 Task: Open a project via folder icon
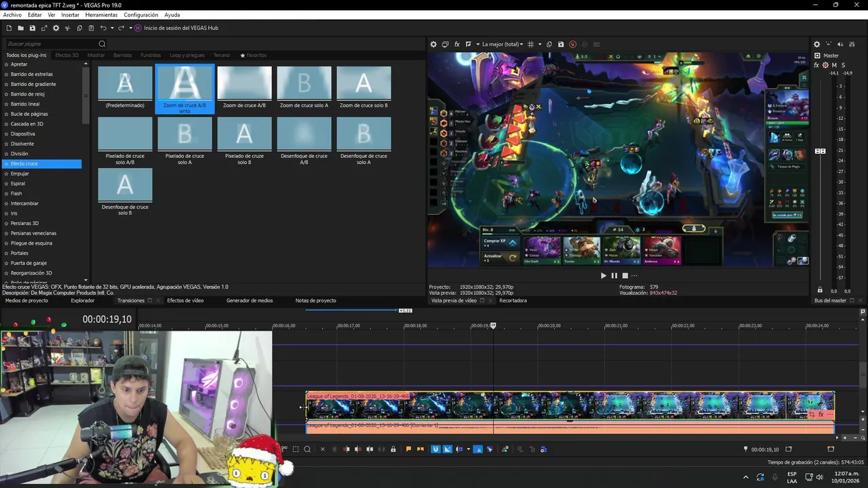pos(20,28)
